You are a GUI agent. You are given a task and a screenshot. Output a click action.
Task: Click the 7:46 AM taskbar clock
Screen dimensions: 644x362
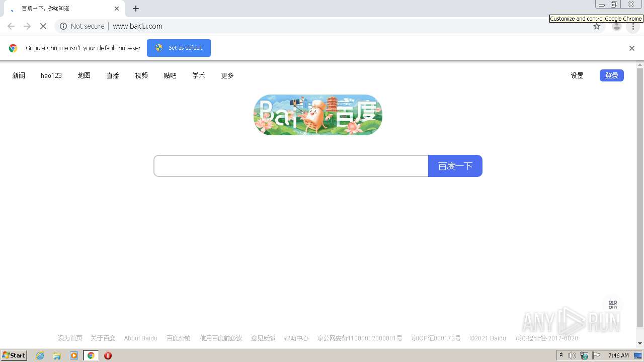pyautogui.click(x=618, y=355)
